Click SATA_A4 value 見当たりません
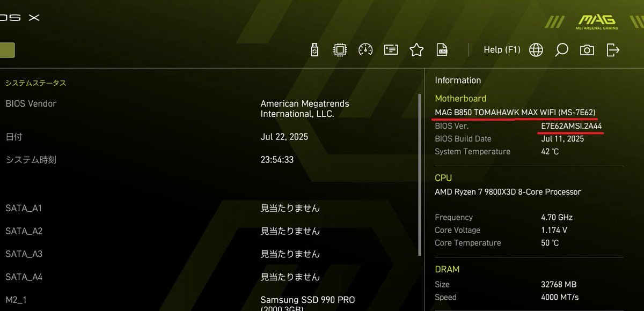This screenshot has height=311, width=644. pos(290,277)
